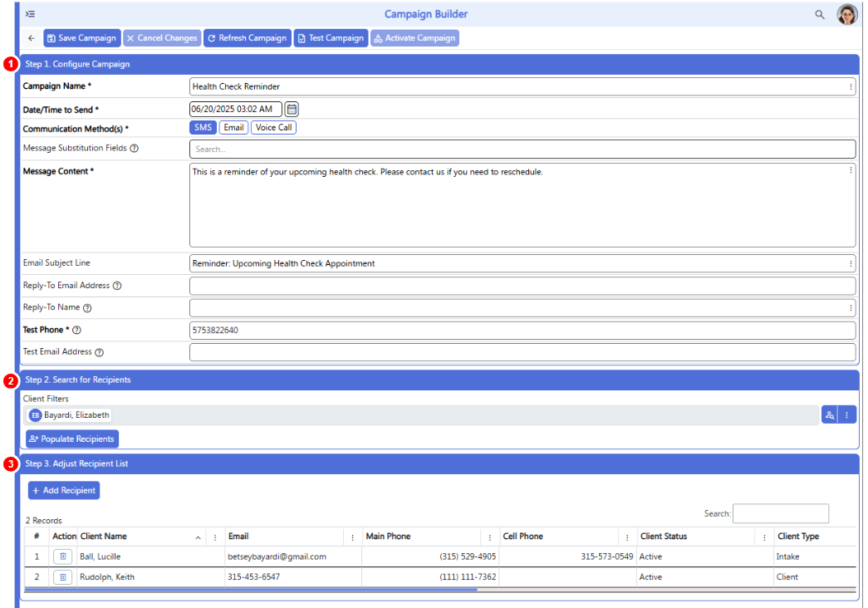Go back with the left arrow
The height and width of the screenshot is (608, 868).
[x=32, y=38]
